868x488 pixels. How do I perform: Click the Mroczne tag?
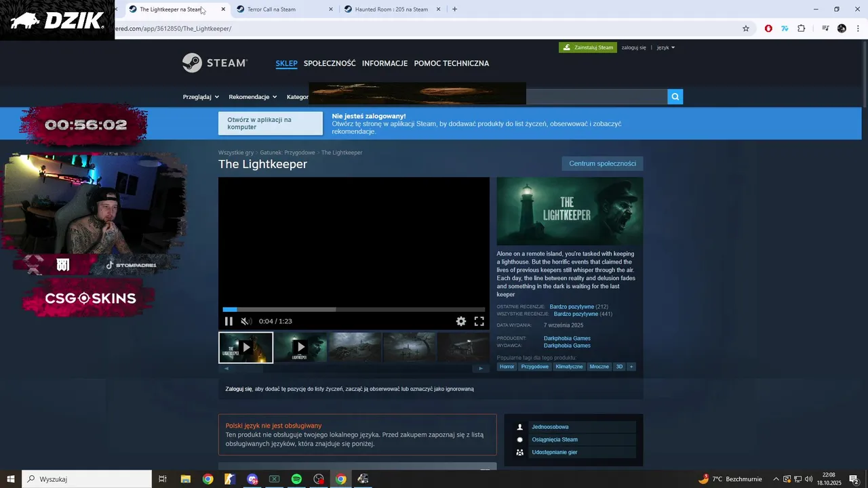coord(599,367)
